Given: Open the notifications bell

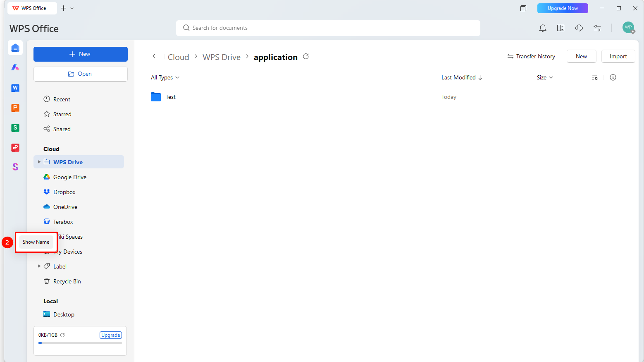Looking at the screenshot, I should pos(543,28).
